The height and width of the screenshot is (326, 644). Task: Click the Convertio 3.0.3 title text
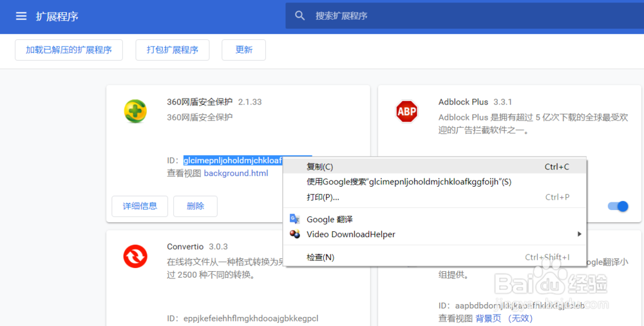click(197, 247)
